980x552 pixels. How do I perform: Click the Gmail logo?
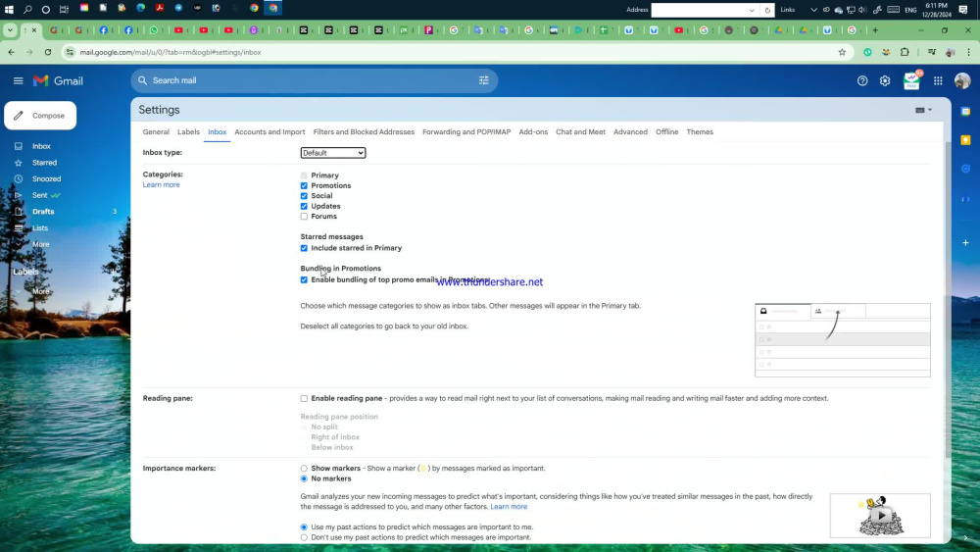click(x=58, y=80)
